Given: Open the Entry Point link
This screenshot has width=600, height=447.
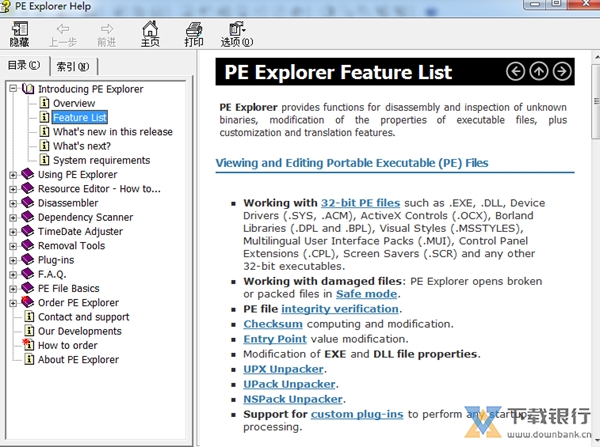Looking at the screenshot, I should [x=275, y=339].
